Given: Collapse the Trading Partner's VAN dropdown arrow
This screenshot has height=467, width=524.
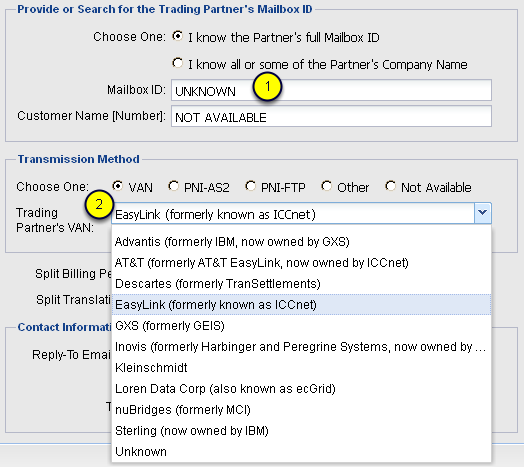Looking at the screenshot, I should click(482, 213).
